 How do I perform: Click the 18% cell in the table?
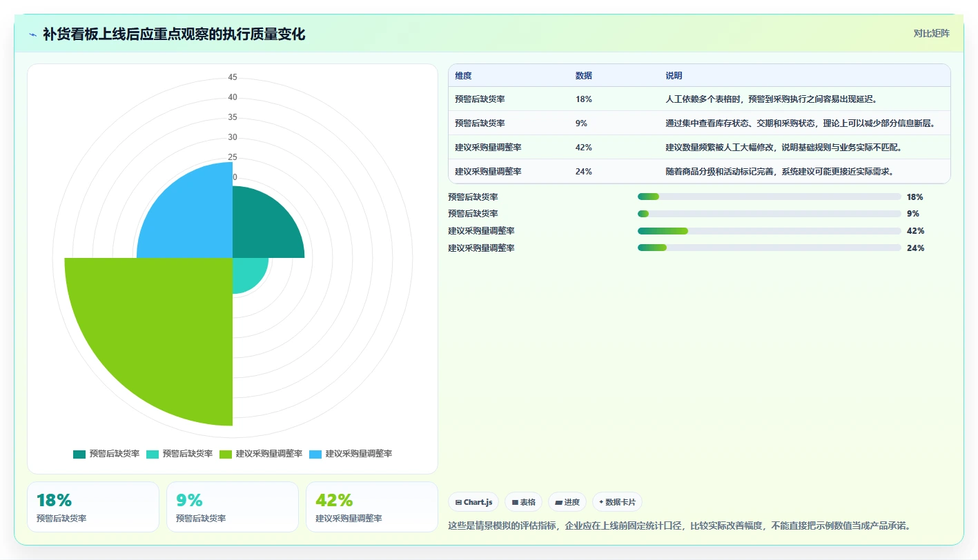[583, 99]
